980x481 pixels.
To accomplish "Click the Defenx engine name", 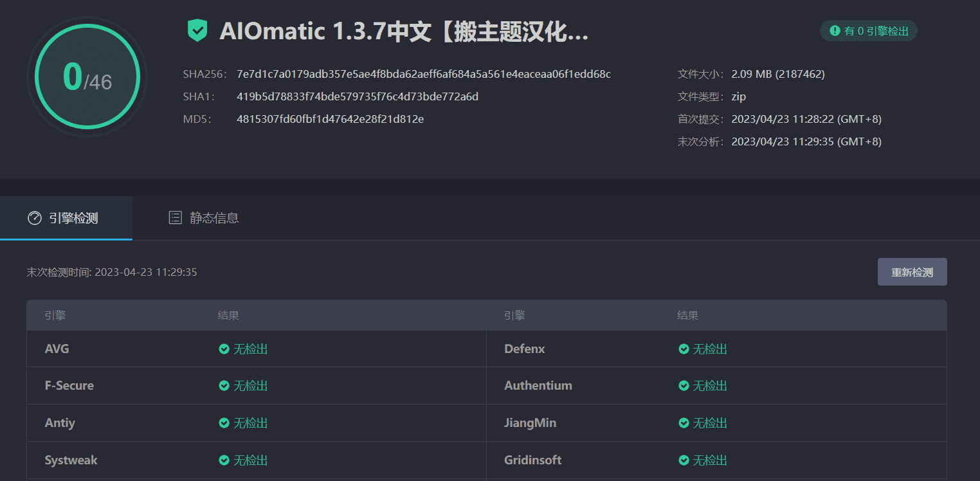I will click(x=525, y=349).
